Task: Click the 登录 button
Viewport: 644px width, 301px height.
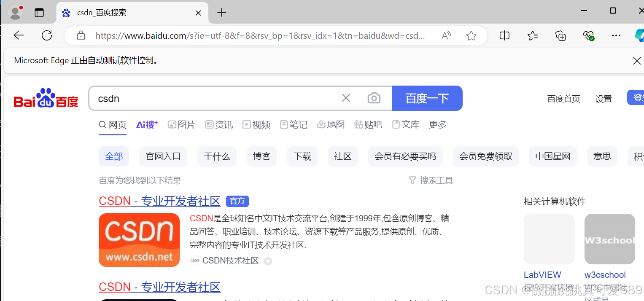Action: tap(636, 98)
